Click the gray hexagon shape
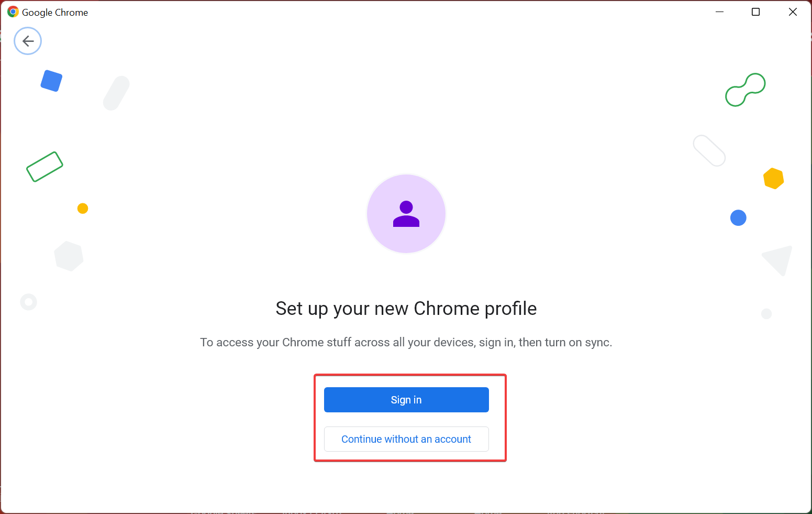The height and width of the screenshot is (514, 812). (69, 256)
